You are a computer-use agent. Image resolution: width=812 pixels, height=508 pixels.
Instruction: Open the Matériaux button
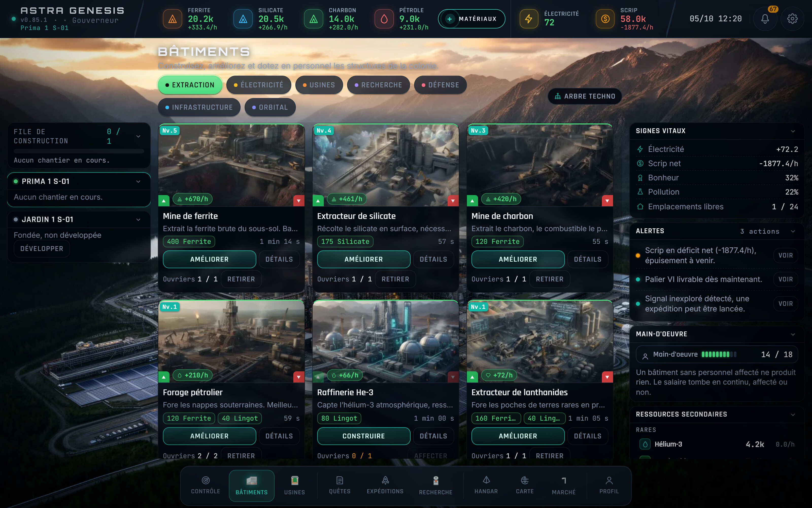tap(471, 19)
